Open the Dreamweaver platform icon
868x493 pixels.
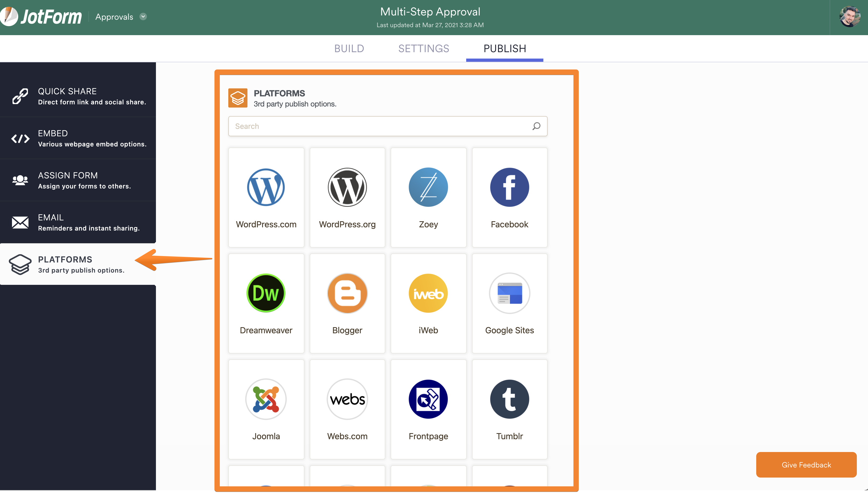266,293
